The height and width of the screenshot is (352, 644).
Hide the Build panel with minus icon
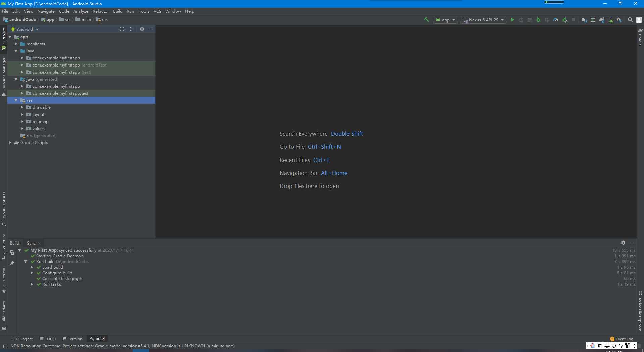tap(632, 243)
